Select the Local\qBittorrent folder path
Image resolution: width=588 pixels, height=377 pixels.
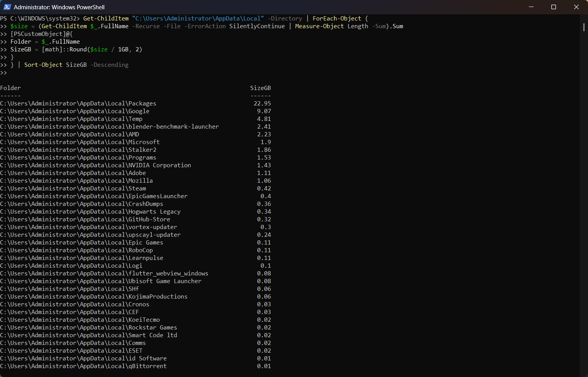(83, 366)
